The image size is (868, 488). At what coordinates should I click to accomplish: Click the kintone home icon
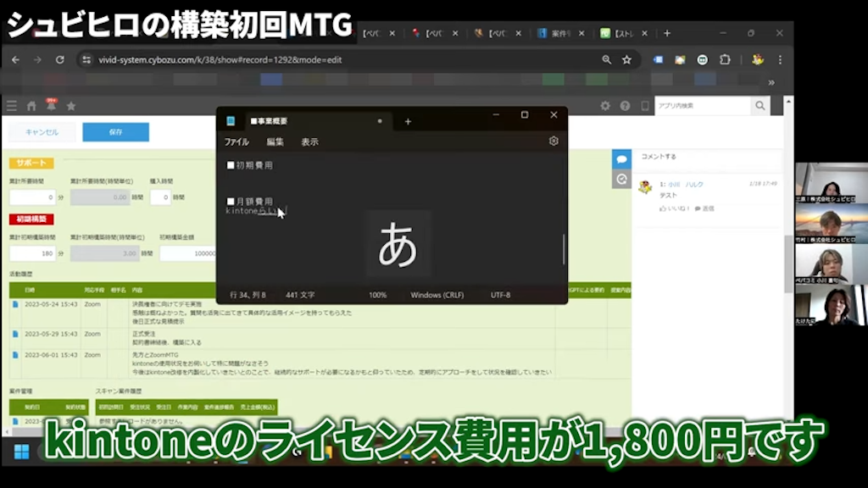pyautogui.click(x=31, y=106)
